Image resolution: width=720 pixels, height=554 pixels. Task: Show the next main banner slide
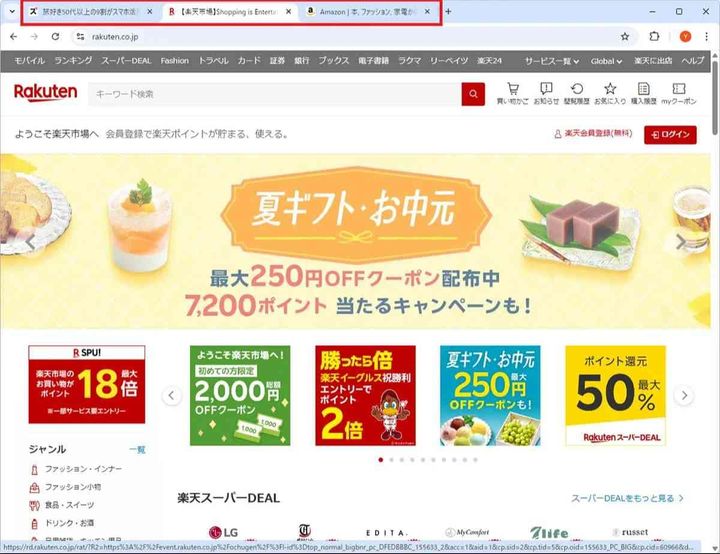point(681,242)
